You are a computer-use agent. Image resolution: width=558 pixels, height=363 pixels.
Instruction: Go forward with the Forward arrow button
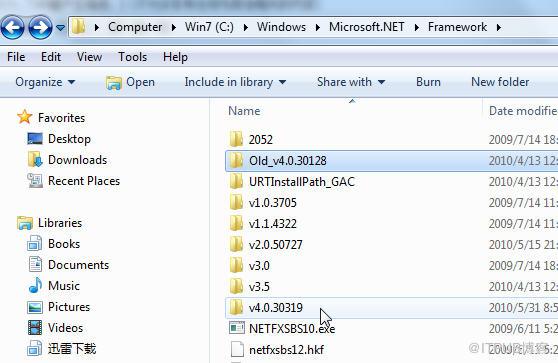[40, 27]
